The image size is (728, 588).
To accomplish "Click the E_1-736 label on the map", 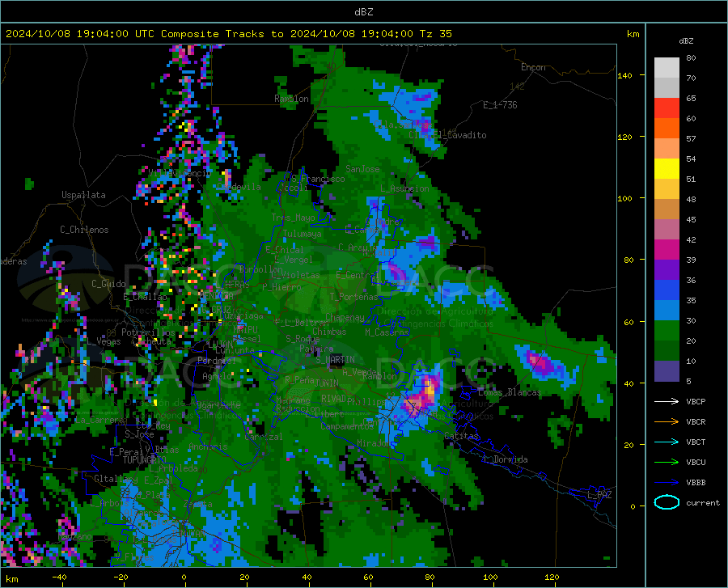I will [x=500, y=105].
